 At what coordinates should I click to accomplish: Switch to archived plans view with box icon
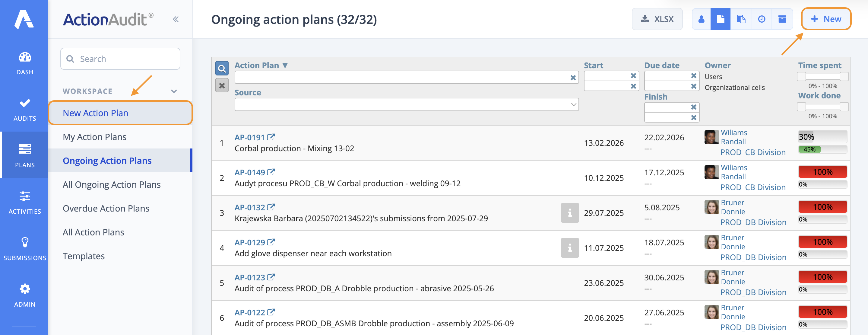(x=782, y=19)
